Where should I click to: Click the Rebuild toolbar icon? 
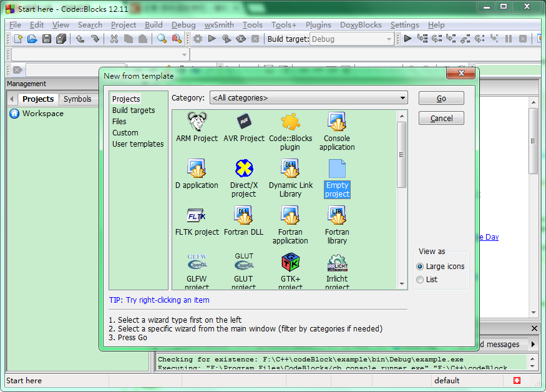click(x=241, y=39)
